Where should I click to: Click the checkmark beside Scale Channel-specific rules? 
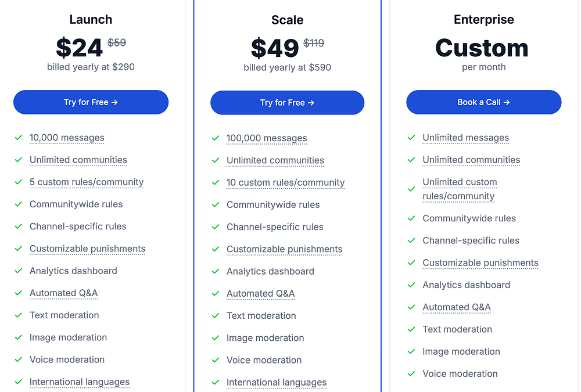coord(215,226)
